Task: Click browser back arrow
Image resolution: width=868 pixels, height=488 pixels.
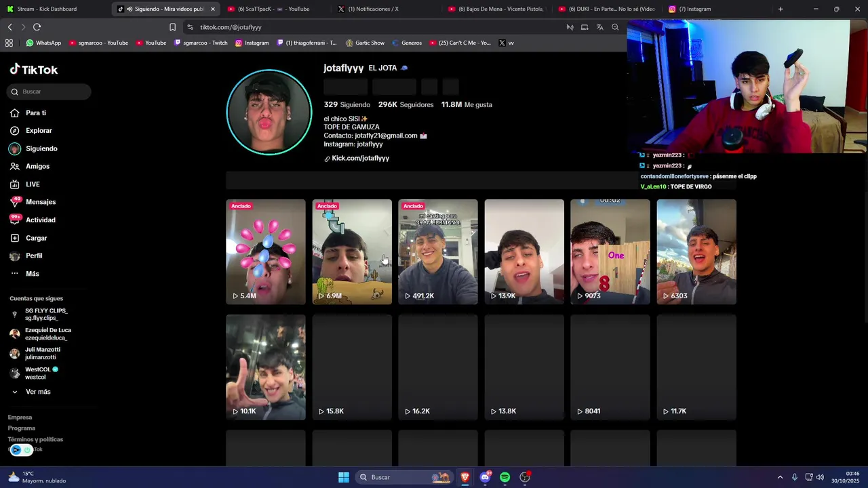Action: 9,27
